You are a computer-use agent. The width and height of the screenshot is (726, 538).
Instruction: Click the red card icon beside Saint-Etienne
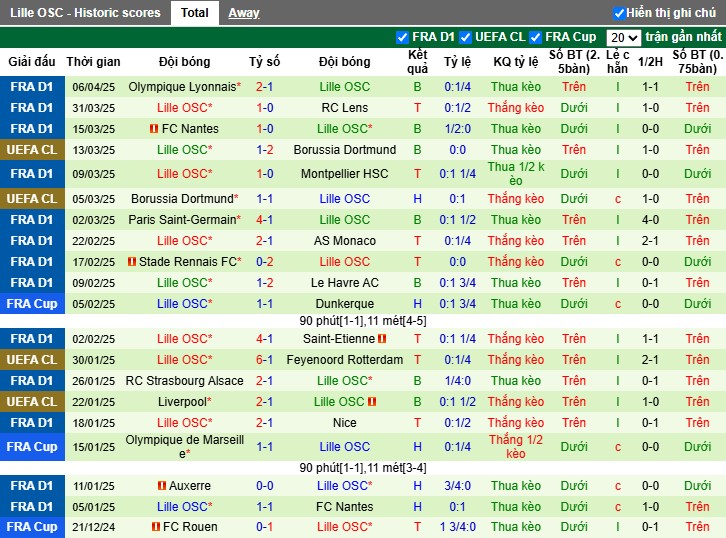point(382,339)
